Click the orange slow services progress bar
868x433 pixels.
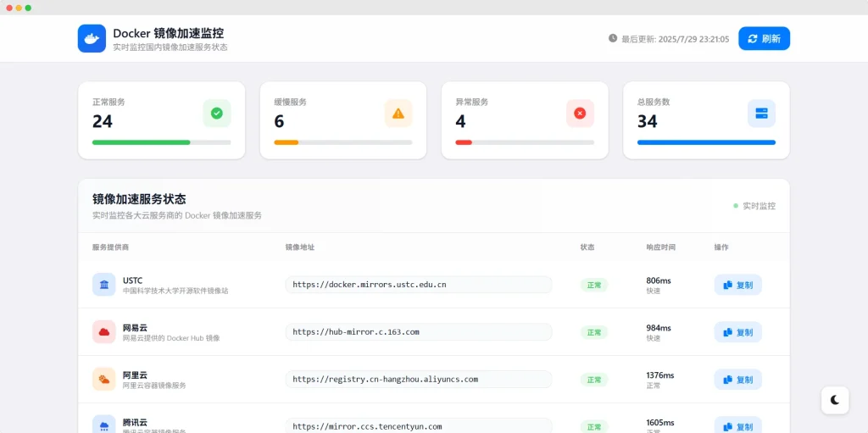343,142
